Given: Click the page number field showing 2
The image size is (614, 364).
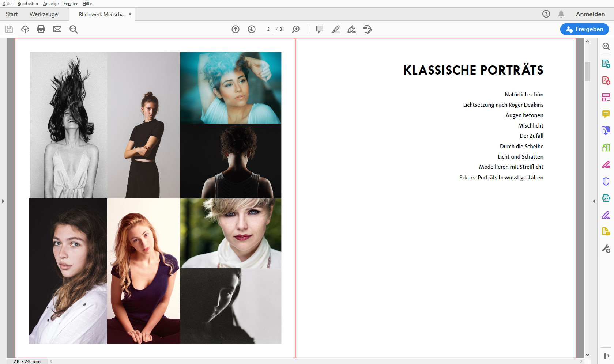Looking at the screenshot, I should click(268, 29).
